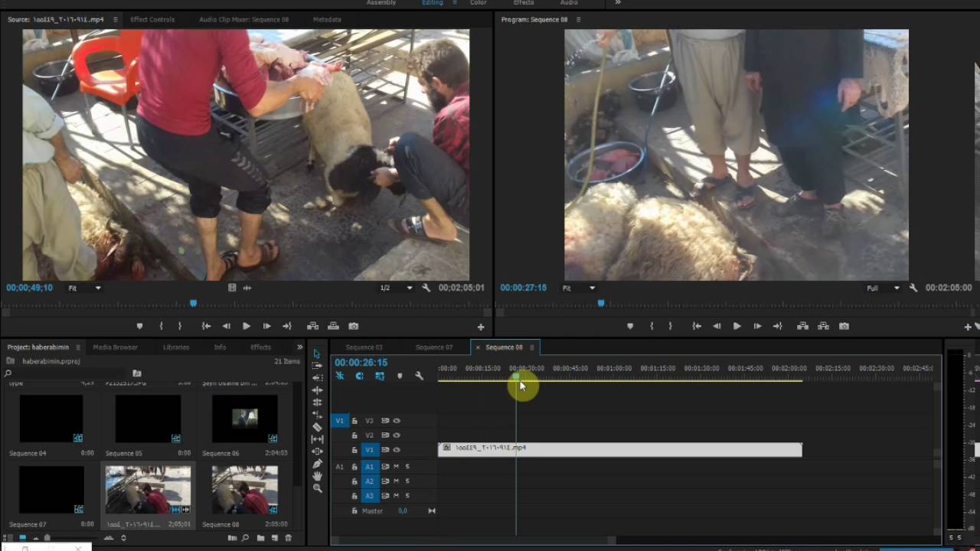This screenshot has width=980, height=551.
Task: Create New Bin in Project panel
Action: [261, 538]
